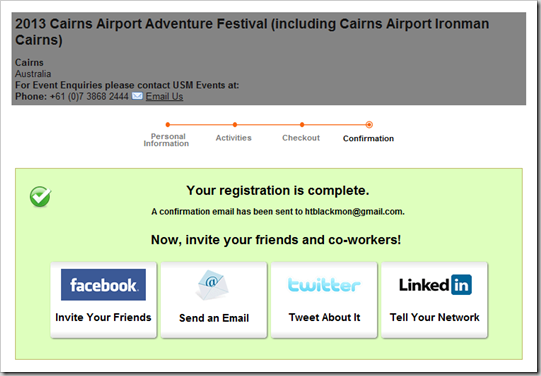Choose the Send an Email label

click(214, 318)
